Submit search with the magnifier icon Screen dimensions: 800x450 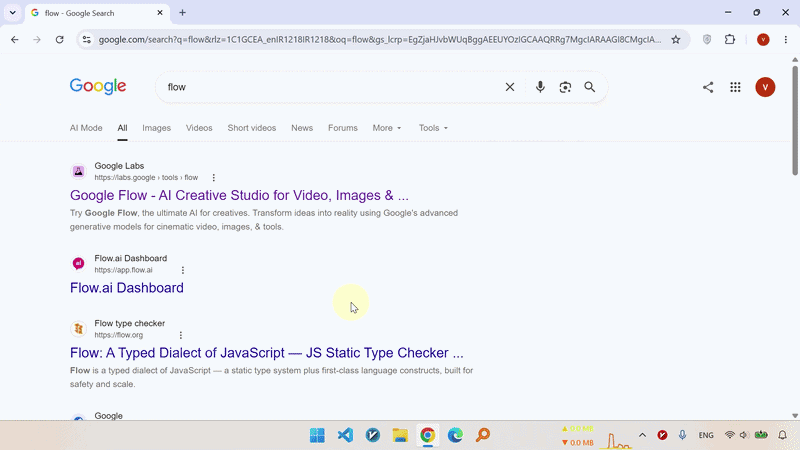[x=589, y=87]
